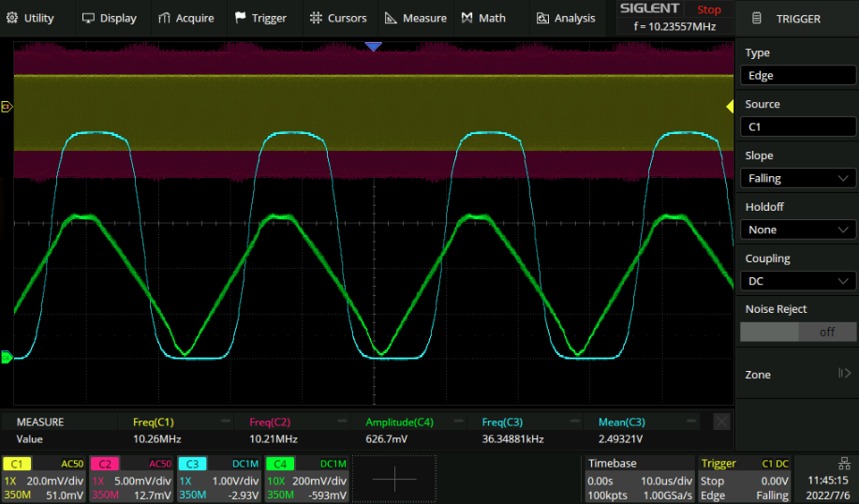Open the Timebase settings box
The height and width of the screenshot is (504, 859).
click(x=639, y=476)
